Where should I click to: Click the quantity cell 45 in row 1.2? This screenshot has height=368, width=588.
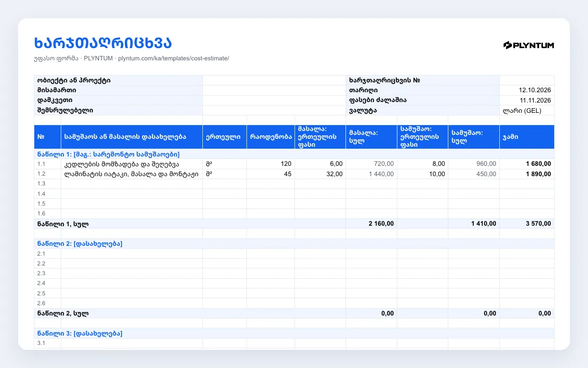(x=270, y=174)
